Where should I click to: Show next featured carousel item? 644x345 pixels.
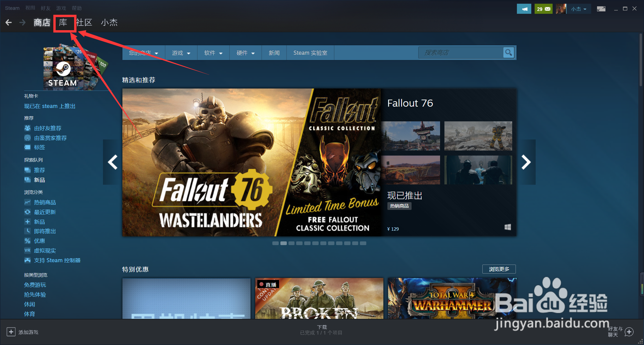(526, 162)
